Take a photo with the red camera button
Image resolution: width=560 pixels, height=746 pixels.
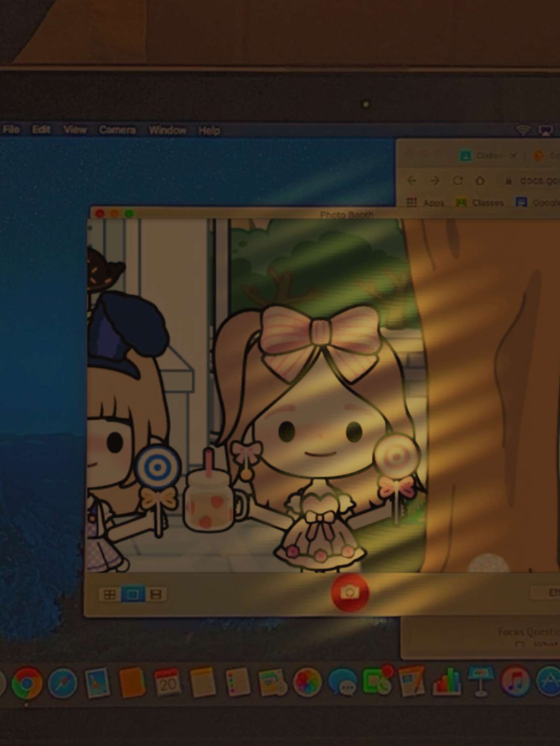pyautogui.click(x=350, y=593)
